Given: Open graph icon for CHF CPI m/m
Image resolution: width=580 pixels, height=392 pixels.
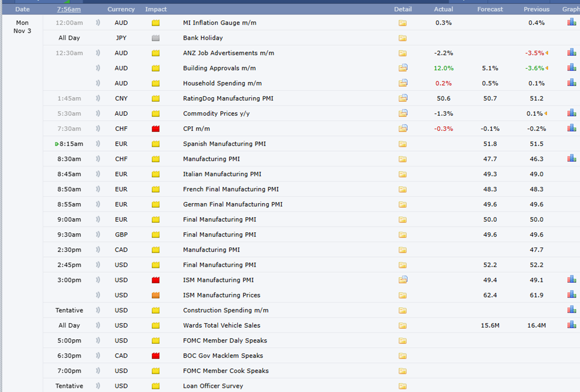Looking at the screenshot, I should 572,128.
